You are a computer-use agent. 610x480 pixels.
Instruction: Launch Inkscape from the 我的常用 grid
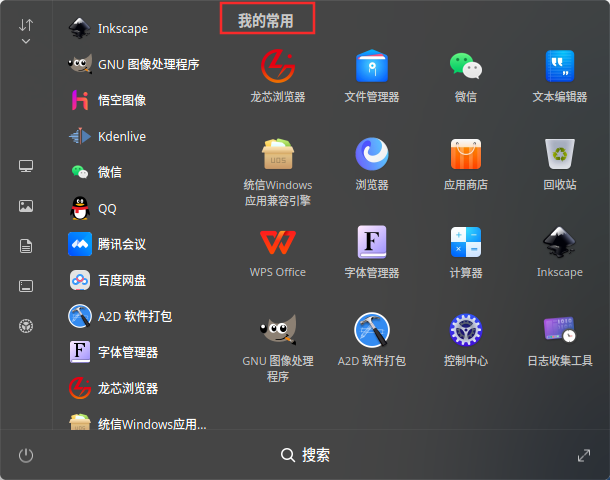559,252
